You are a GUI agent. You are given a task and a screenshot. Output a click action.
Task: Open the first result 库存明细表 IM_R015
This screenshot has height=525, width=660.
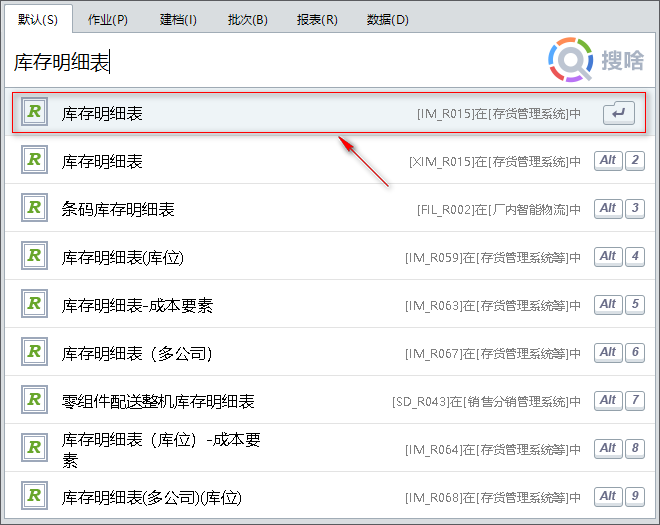pos(329,112)
